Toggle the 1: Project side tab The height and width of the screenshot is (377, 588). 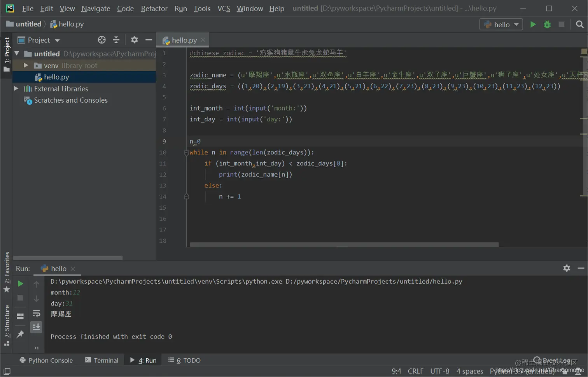pos(7,54)
